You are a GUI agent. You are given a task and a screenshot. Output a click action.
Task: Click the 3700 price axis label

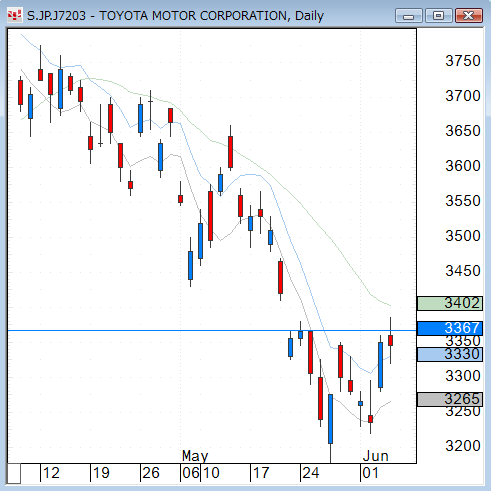tap(463, 96)
